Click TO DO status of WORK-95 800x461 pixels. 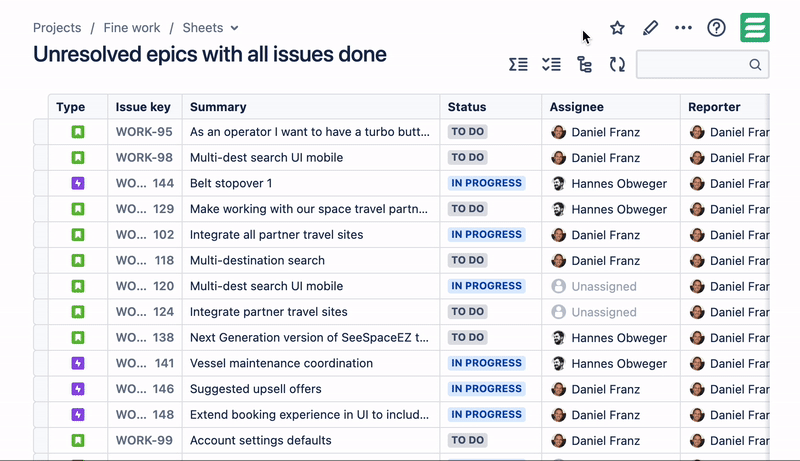(x=467, y=132)
